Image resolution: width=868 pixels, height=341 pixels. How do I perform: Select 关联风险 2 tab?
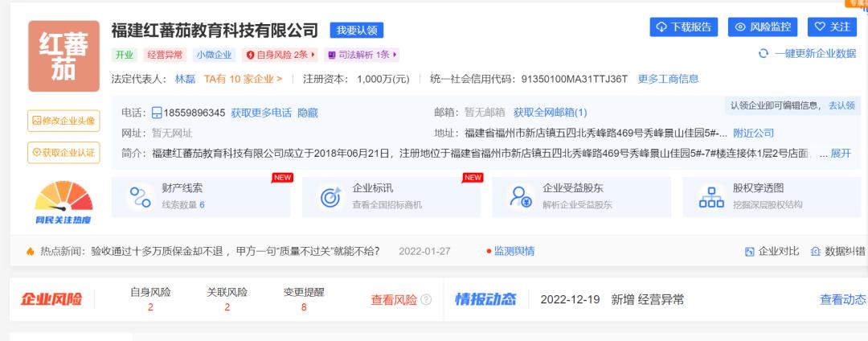coord(227,299)
